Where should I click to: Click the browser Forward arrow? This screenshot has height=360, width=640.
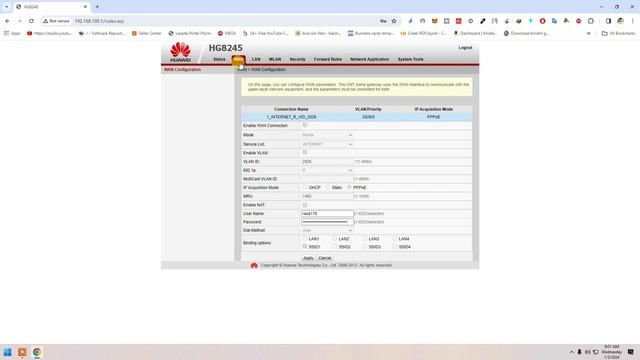point(19,21)
